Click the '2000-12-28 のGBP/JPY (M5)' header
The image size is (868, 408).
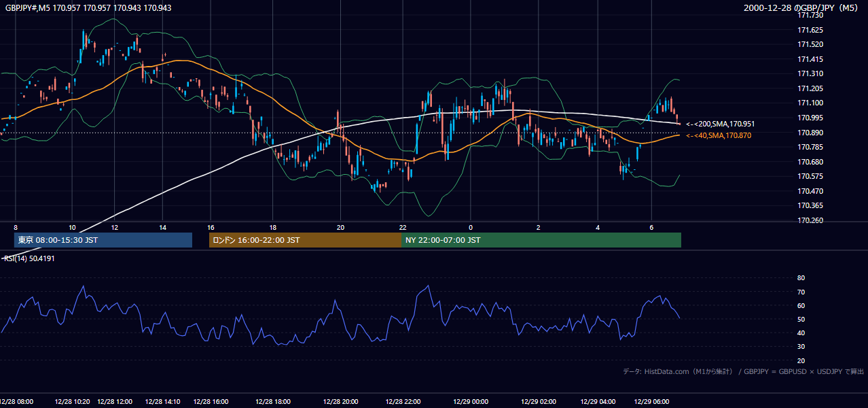pos(801,8)
